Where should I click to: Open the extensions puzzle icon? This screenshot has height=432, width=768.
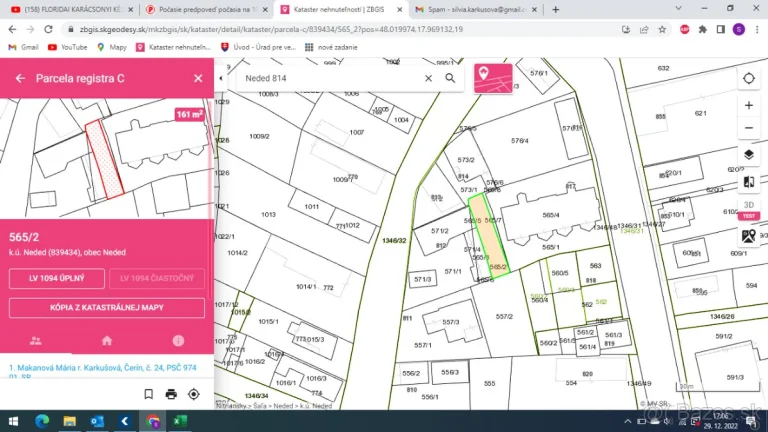(x=702, y=29)
